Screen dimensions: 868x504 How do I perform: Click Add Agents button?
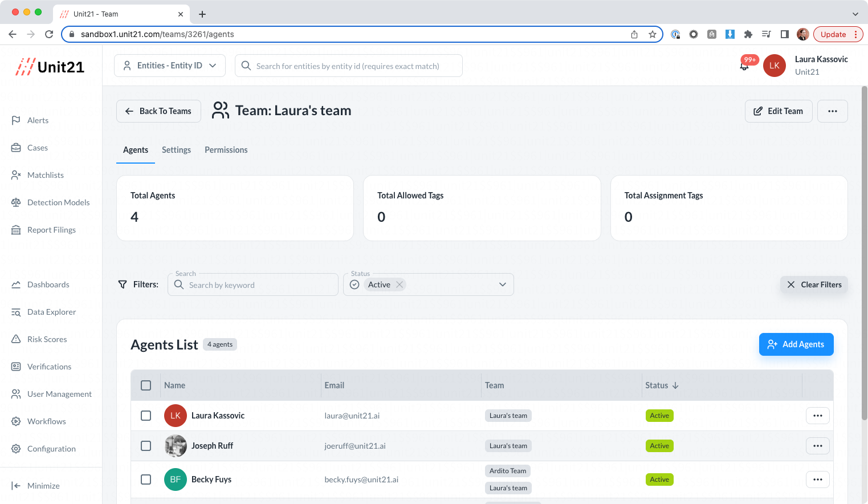click(x=796, y=344)
